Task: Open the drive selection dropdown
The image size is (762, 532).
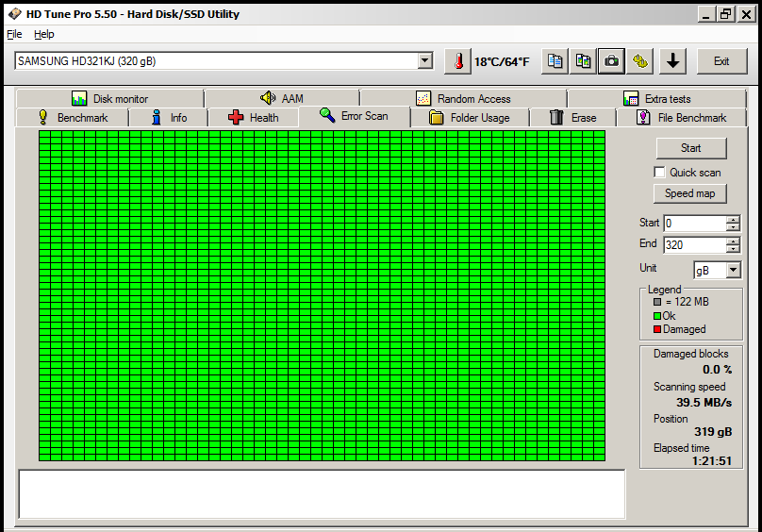Action: 425,60
